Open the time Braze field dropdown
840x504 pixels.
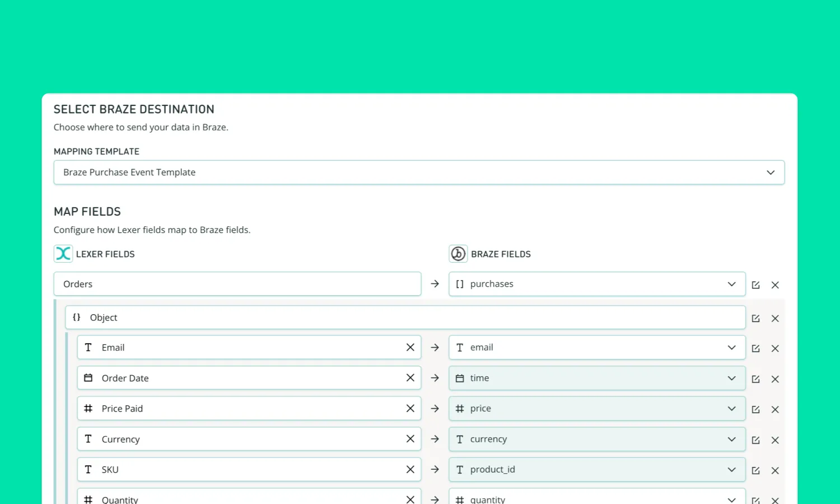(597, 378)
